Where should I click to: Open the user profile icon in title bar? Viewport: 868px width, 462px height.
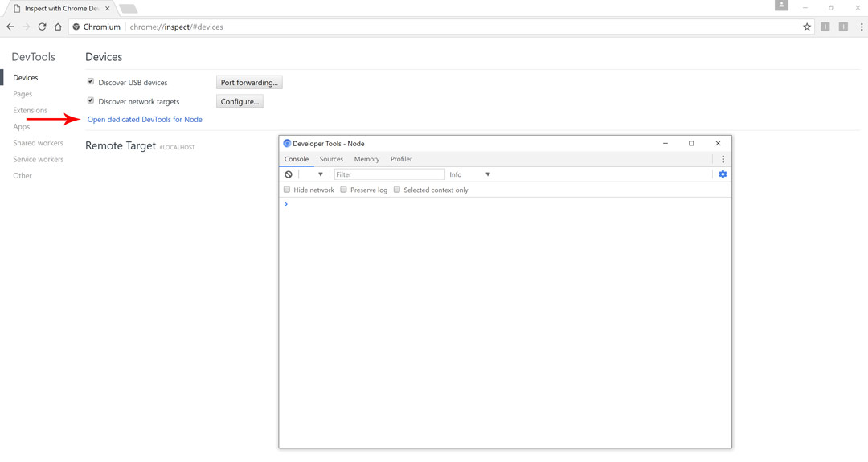click(781, 6)
